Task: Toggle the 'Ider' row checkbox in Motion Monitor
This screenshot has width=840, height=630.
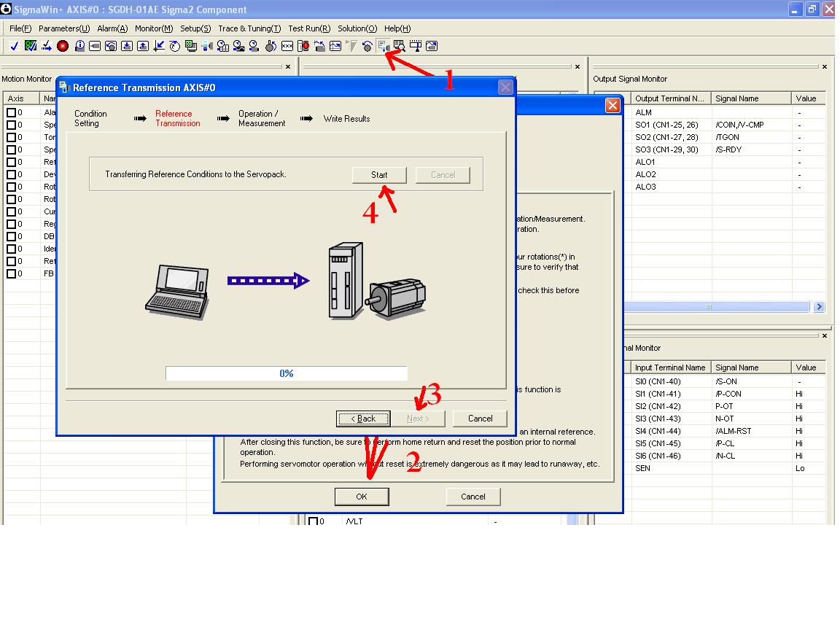Action: 11,249
